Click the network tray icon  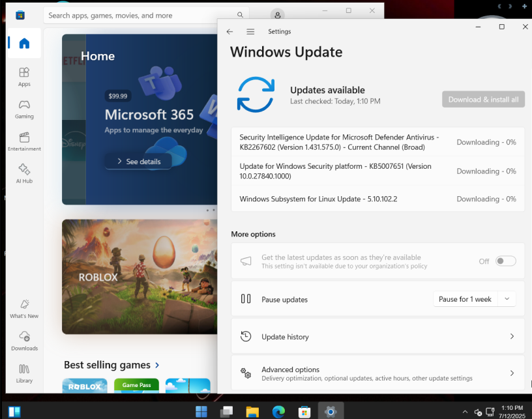coord(490,412)
